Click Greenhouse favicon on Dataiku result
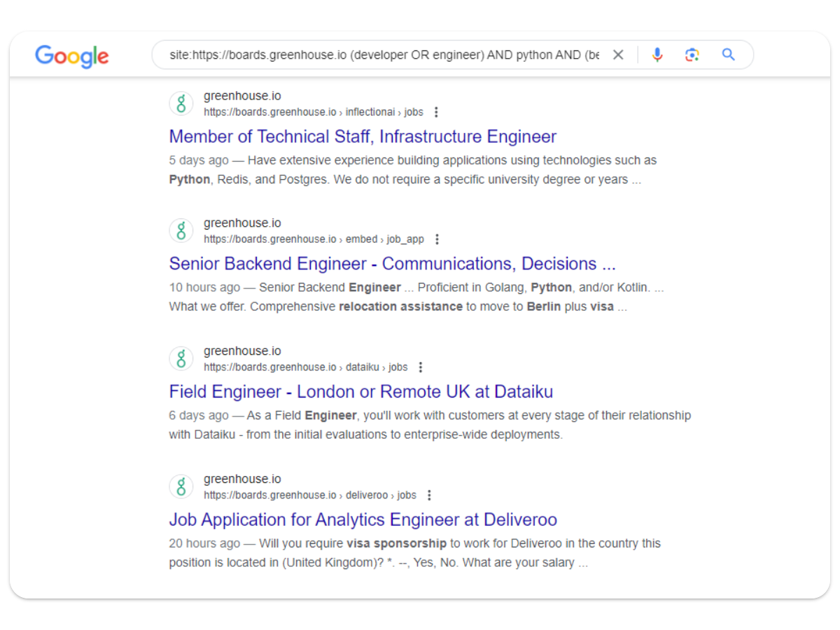The height and width of the screenshot is (630, 840). pyautogui.click(x=181, y=359)
